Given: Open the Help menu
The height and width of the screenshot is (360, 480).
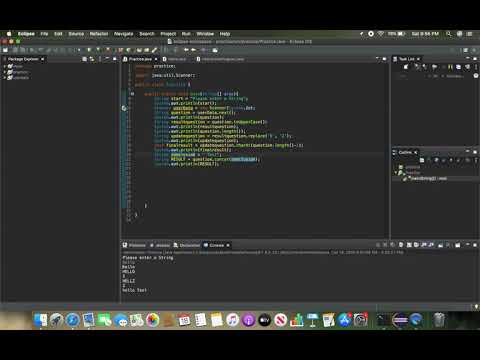Looking at the screenshot, I should [225, 34].
